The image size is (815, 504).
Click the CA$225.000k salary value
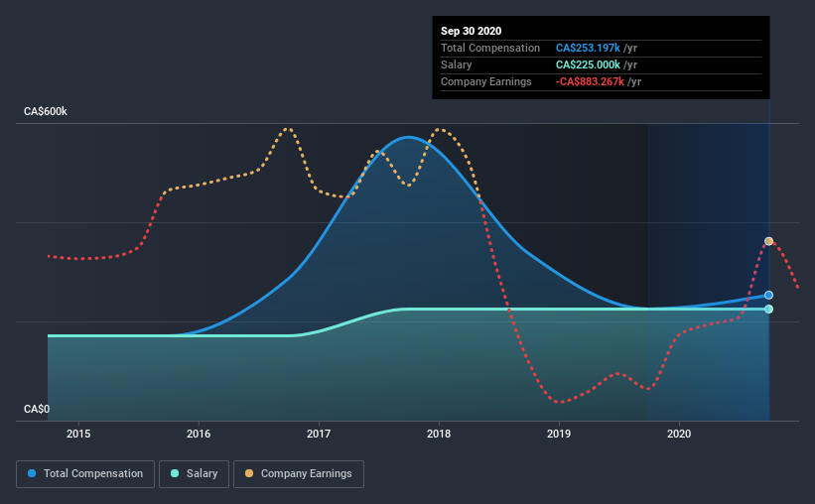pyautogui.click(x=588, y=64)
